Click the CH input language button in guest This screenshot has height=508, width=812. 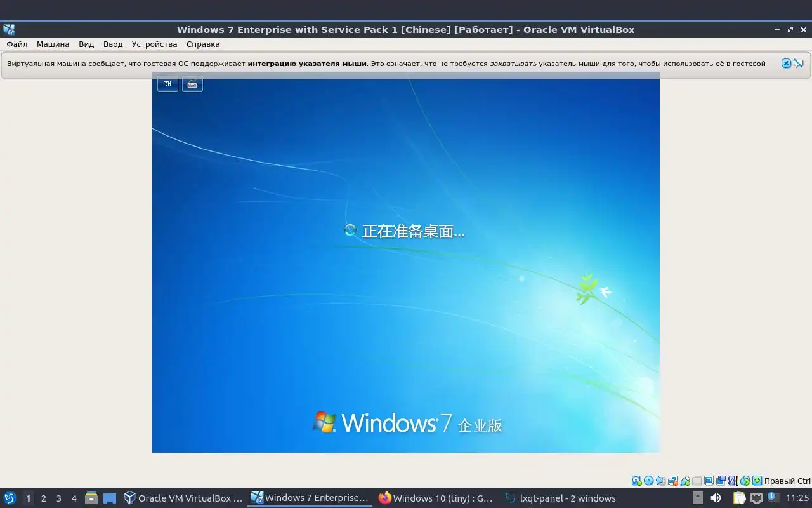coord(167,84)
